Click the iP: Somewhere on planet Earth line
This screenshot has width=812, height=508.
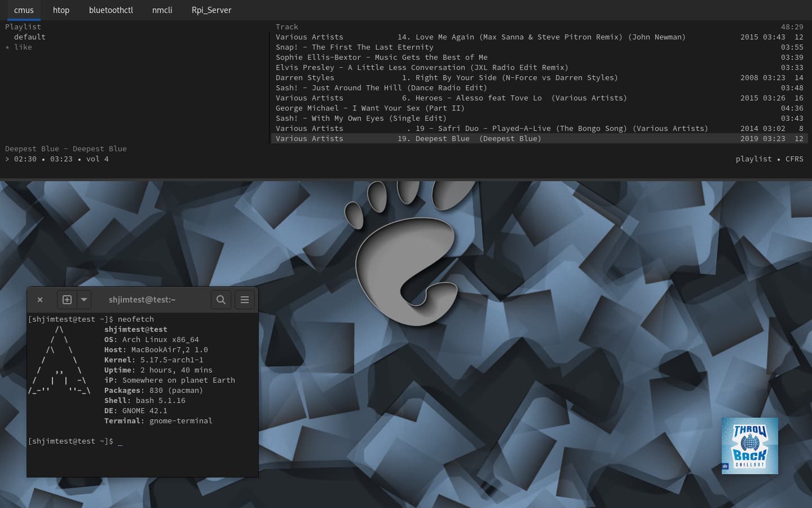point(170,380)
